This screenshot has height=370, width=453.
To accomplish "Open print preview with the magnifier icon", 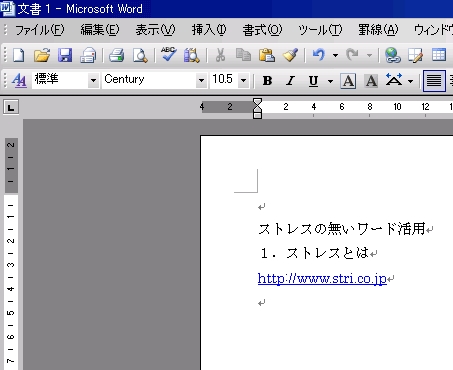I will coord(140,55).
